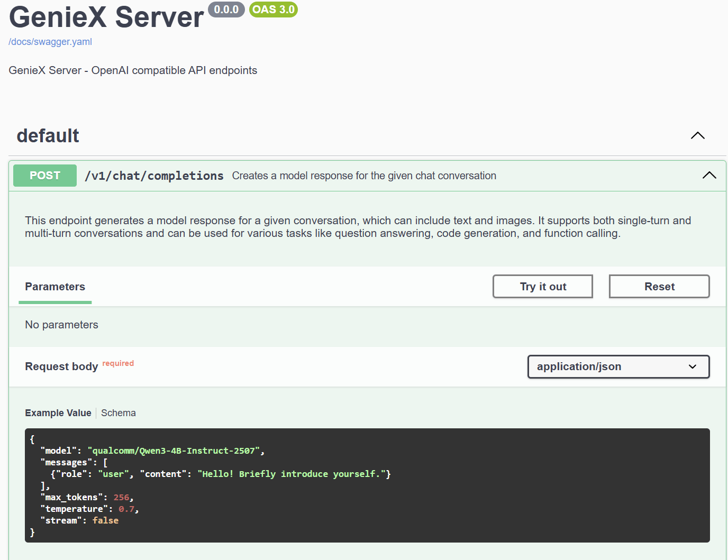Screen dimensions: 728x560
Task: Click the POST method badge
Action: tap(45, 176)
